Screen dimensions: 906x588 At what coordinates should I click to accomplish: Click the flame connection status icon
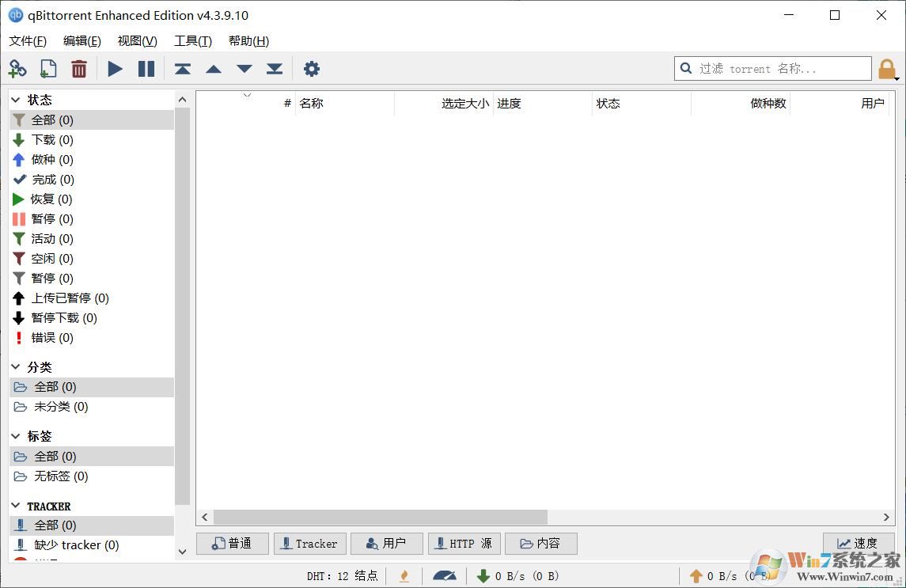pos(404,575)
